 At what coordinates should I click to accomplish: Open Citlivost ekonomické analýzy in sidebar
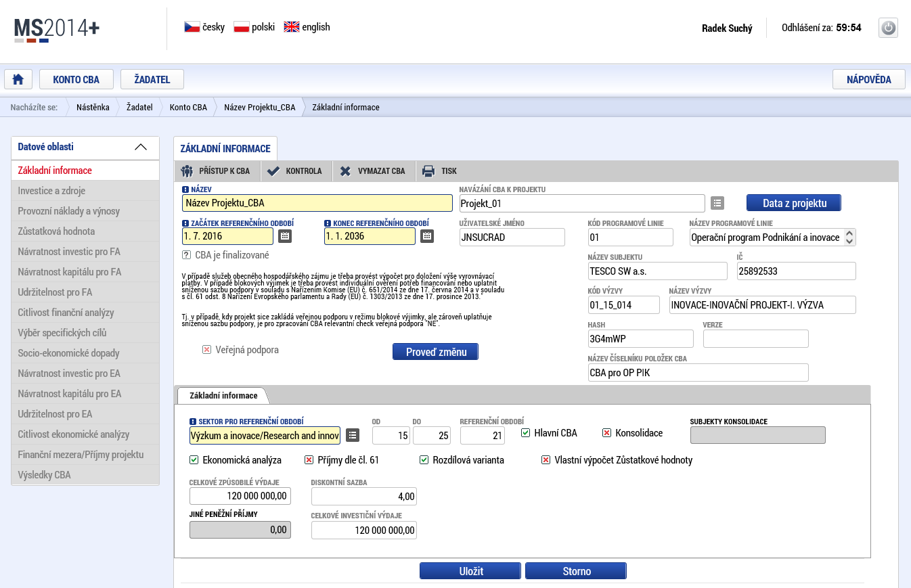85,434
